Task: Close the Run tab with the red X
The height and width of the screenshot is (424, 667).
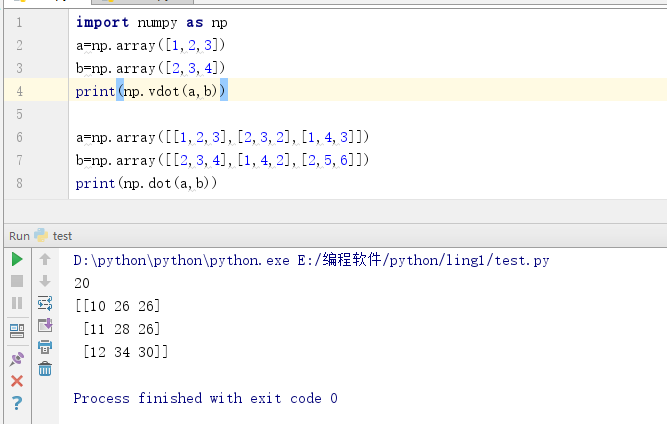Action: [17, 381]
